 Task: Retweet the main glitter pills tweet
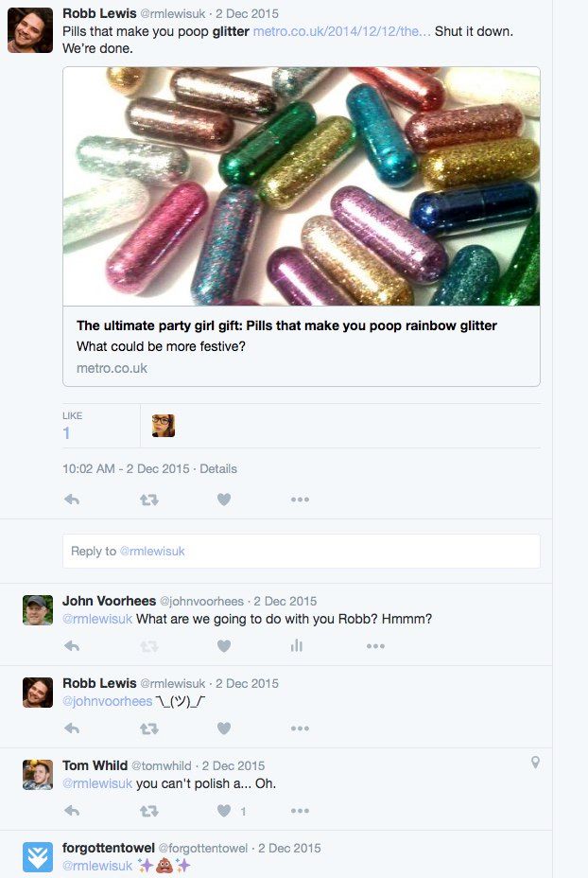click(148, 500)
